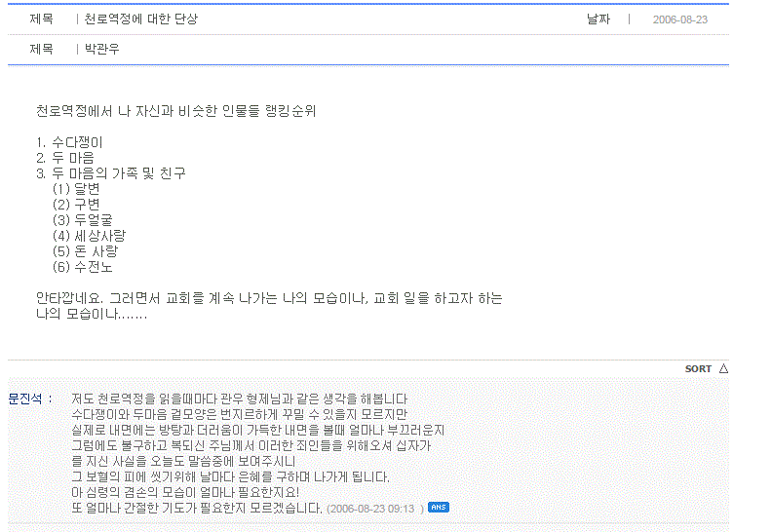772x532 pixels.
Task: Open commenter 문진석's name link
Action: click(25, 399)
